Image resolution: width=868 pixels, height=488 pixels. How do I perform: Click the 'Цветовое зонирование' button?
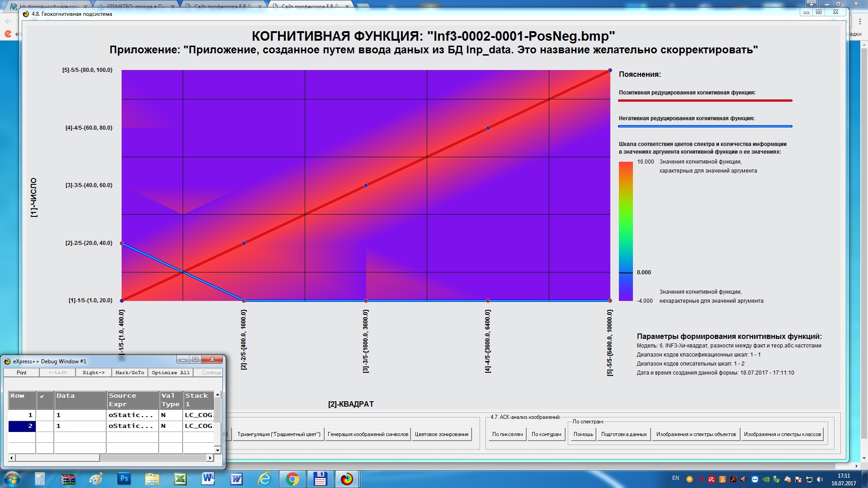tap(441, 434)
